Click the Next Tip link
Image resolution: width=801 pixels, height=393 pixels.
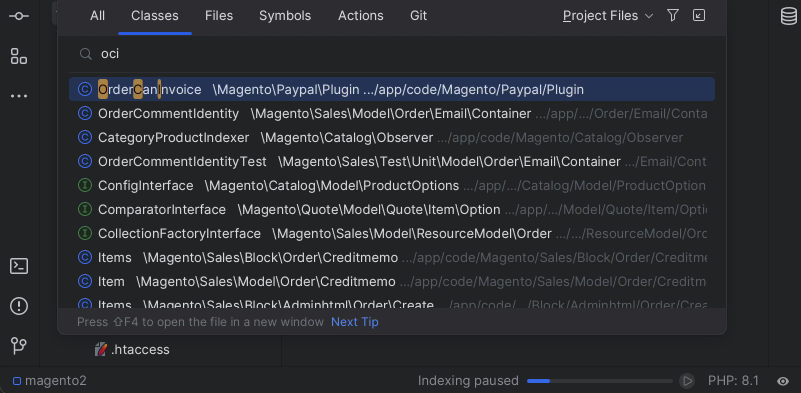355,322
